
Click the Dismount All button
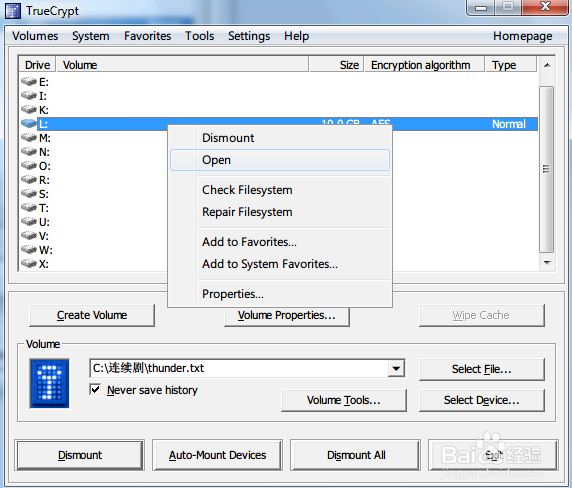pyautogui.click(x=356, y=455)
